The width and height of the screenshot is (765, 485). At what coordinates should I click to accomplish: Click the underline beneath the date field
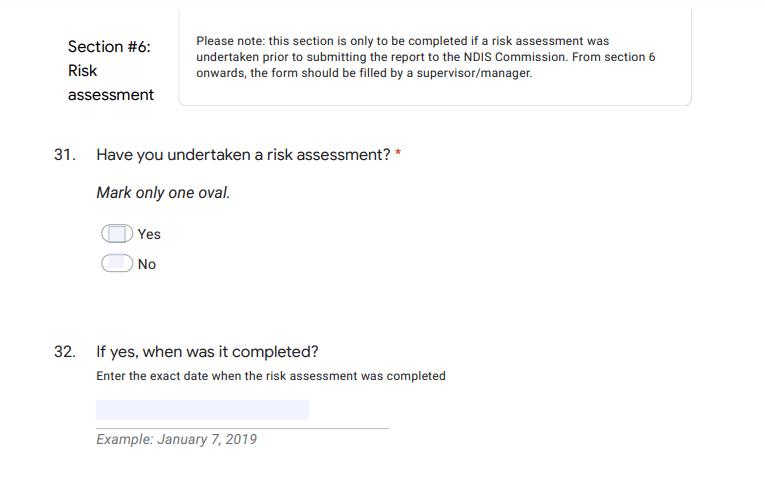coord(242,428)
